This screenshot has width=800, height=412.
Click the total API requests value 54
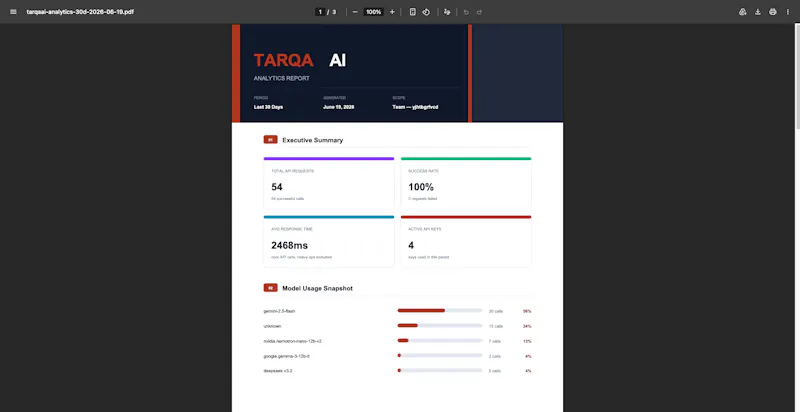(x=277, y=187)
